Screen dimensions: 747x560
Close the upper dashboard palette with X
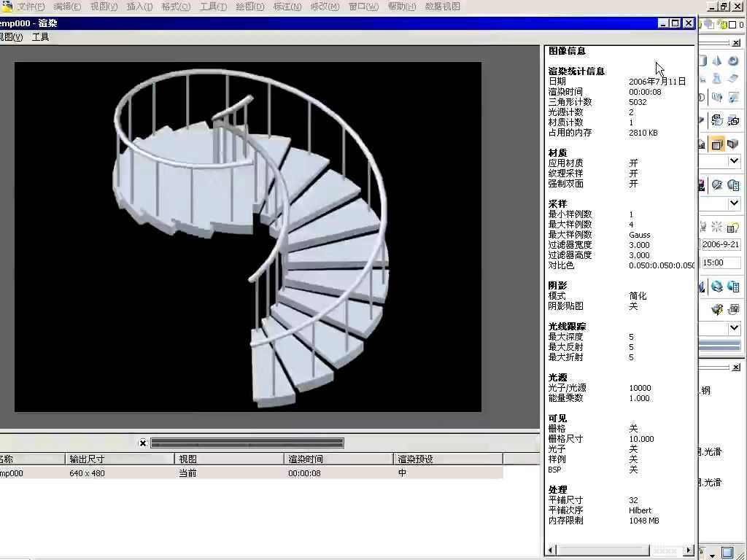pyautogui.click(x=735, y=43)
